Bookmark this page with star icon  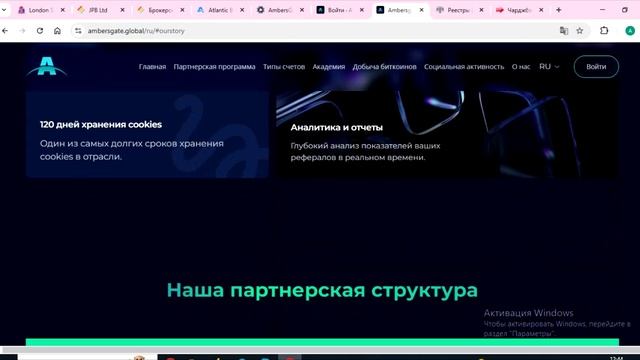coord(580,31)
